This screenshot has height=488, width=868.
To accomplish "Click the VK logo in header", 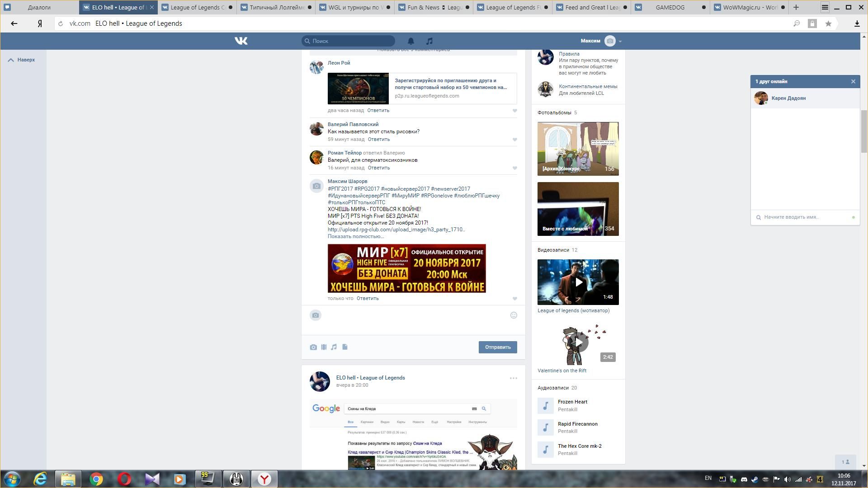I will [x=241, y=41].
